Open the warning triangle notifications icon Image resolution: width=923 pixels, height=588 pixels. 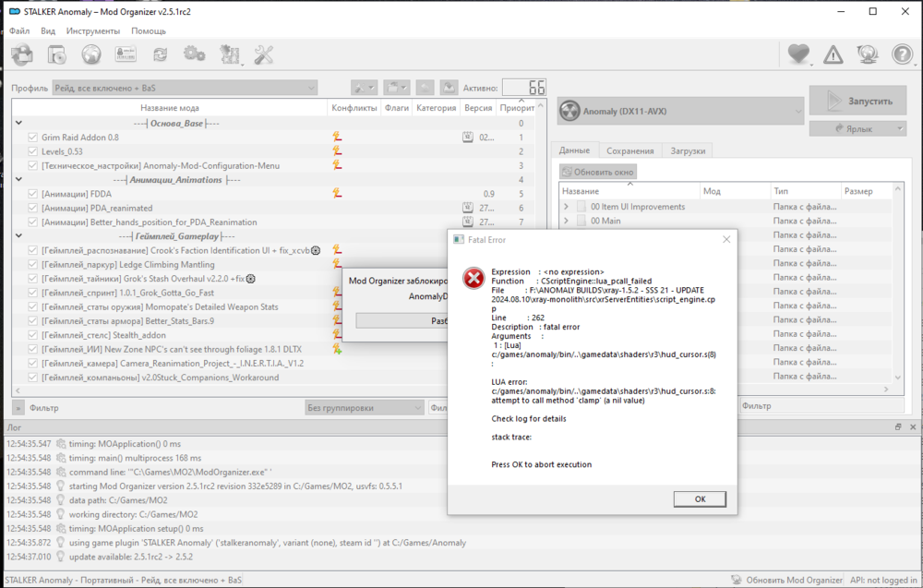click(833, 55)
